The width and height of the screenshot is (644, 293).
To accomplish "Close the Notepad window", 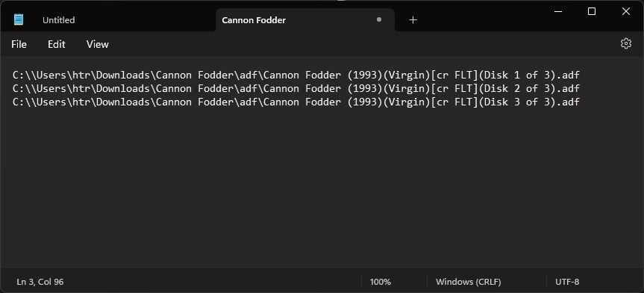I will tap(626, 11).
